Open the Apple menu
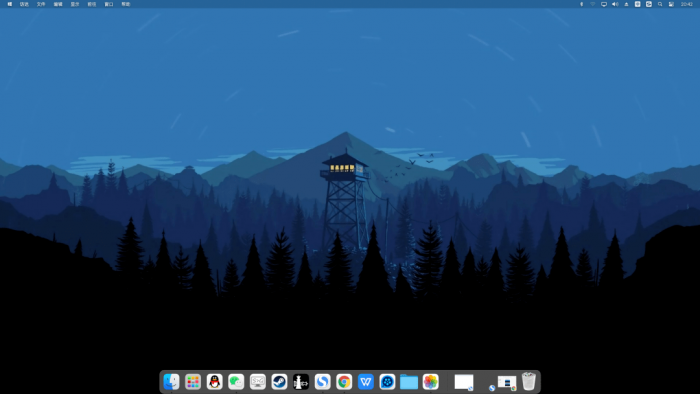Image resolution: width=700 pixels, height=394 pixels. (x=10, y=4)
